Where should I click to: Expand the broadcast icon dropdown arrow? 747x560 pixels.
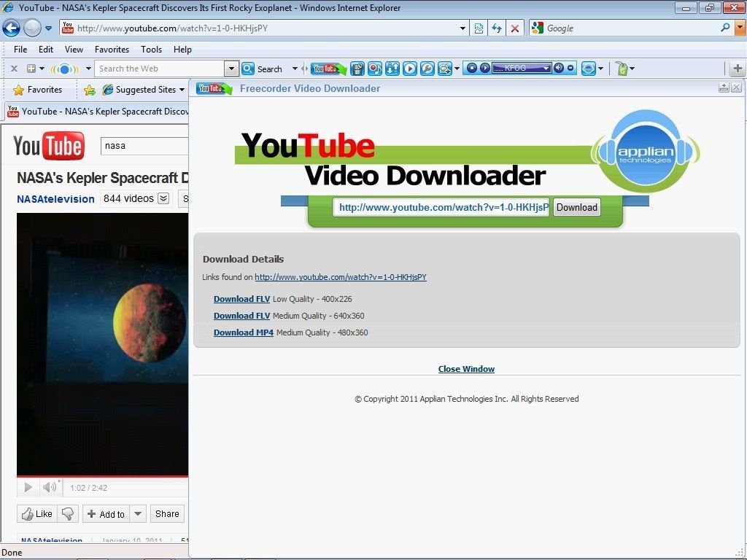tap(88, 69)
